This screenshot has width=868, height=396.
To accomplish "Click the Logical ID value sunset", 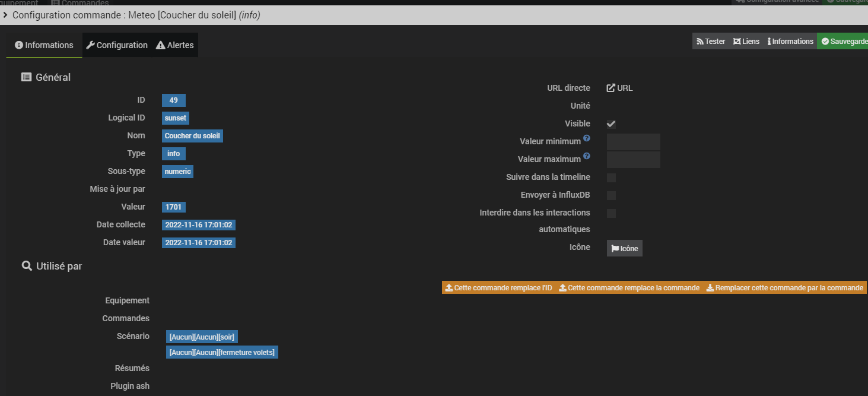I will (176, 118).
